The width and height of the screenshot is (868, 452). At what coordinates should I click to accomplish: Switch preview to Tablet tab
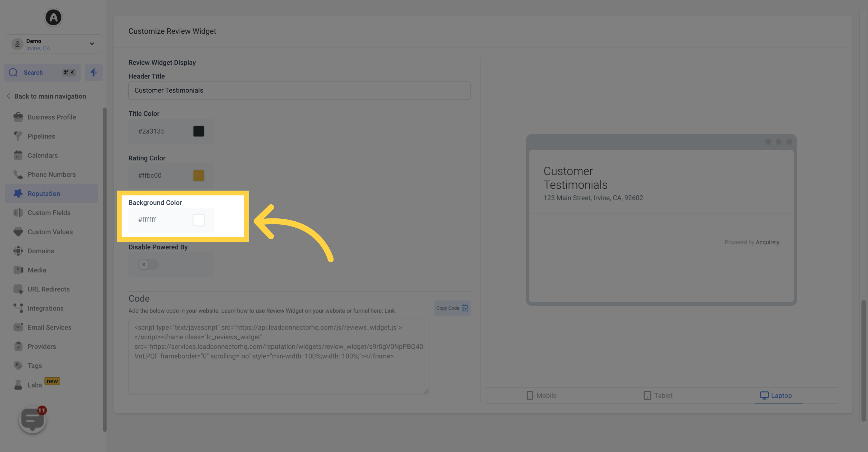coord(658,395)
